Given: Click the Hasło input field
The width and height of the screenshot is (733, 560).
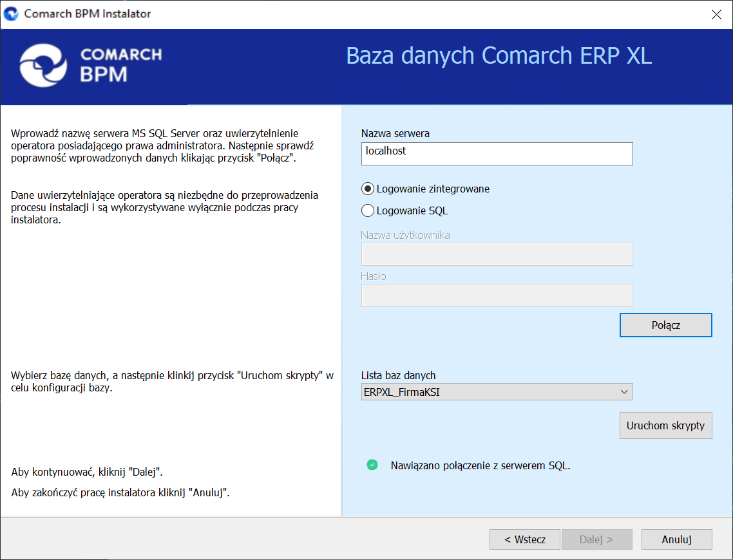Looking at the screenshot, I should tap(497, 295).
